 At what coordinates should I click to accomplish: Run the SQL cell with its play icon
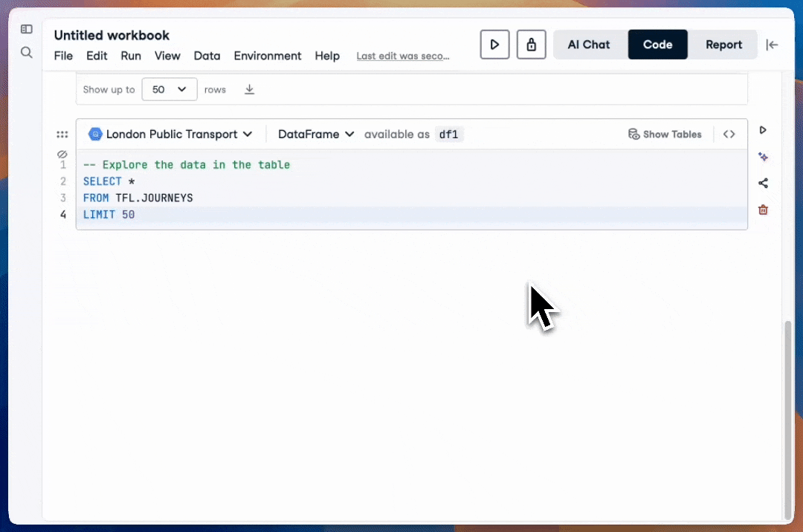pos(763,130)
